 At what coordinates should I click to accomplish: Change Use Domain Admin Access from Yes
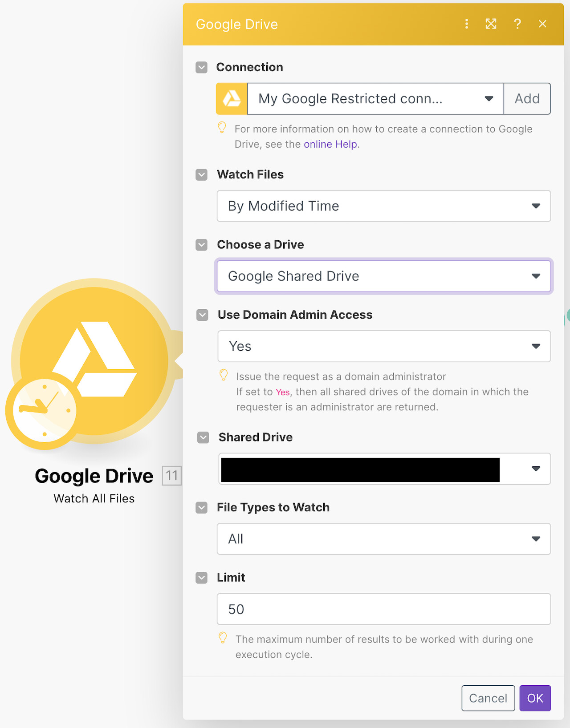click(384, 346)
